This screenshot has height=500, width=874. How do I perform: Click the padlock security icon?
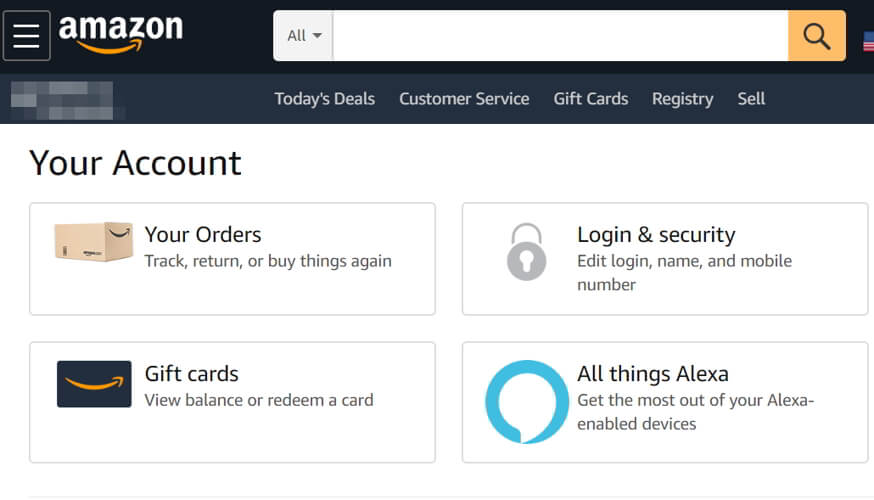[526, 251]
